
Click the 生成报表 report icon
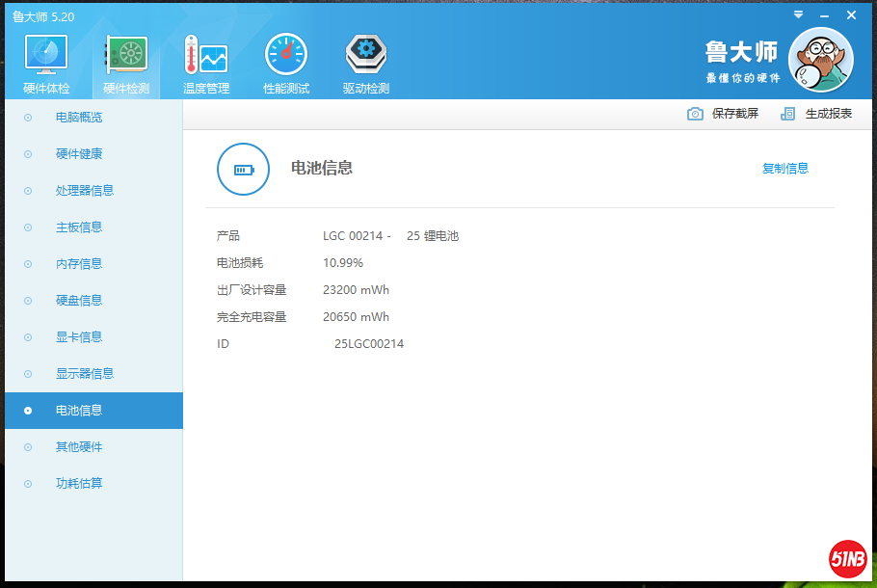(x=788, y=114)
